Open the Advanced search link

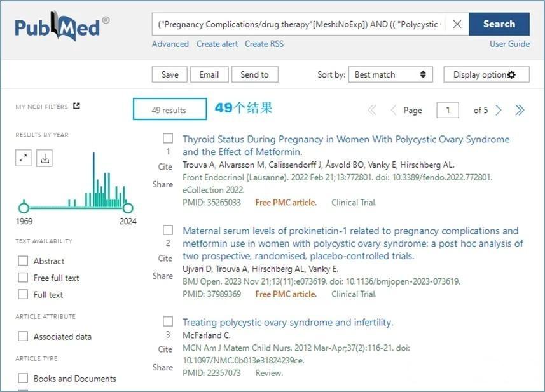[170, 44]
